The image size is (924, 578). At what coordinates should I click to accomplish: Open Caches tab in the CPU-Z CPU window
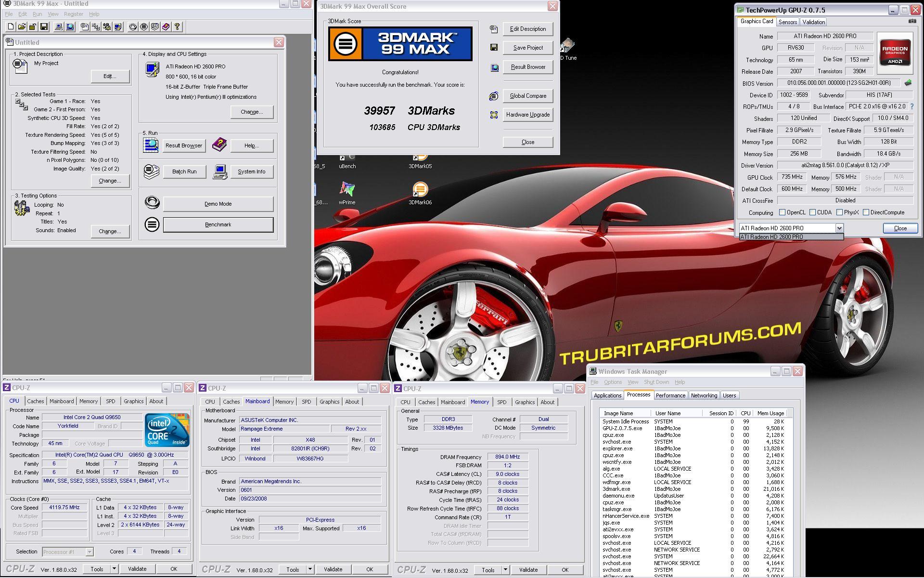coord(35,401)
